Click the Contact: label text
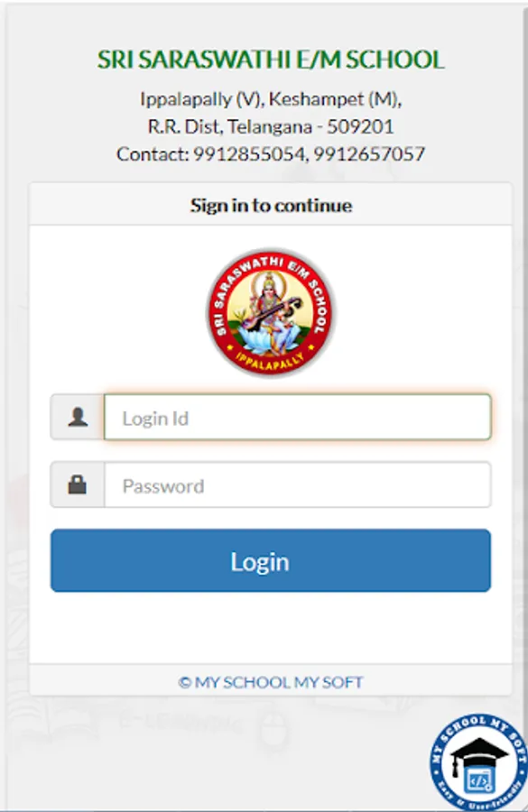 point(153,153)
